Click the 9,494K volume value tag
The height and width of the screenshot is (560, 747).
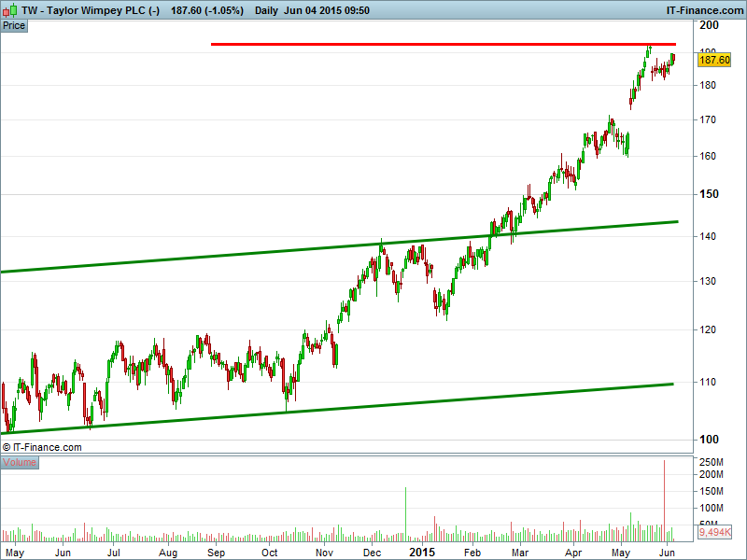tap(714, 533)
